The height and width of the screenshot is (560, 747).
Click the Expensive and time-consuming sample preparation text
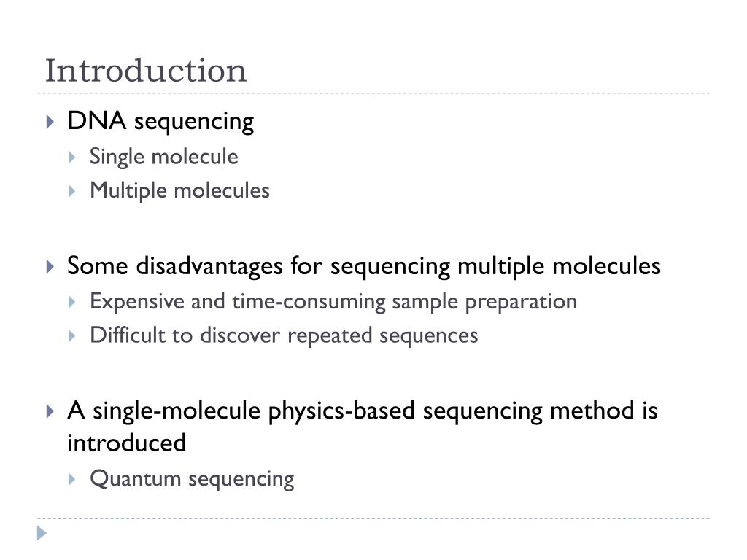tap(333, 301)
